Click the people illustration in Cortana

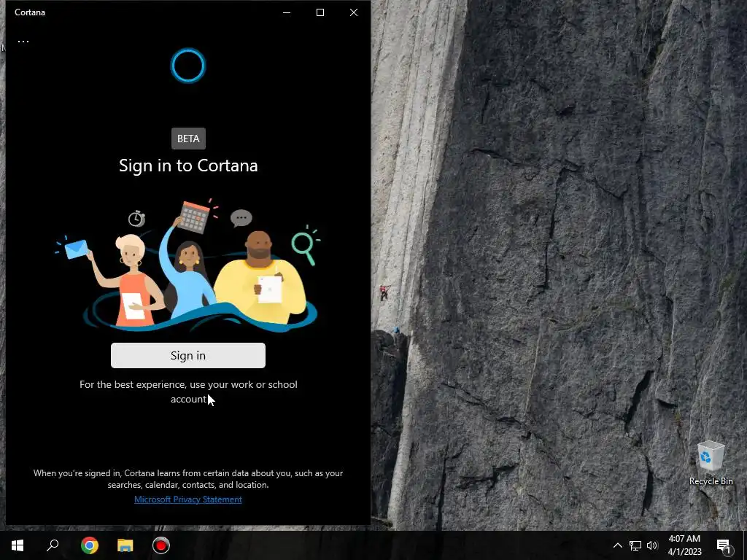tap(188, 265)
